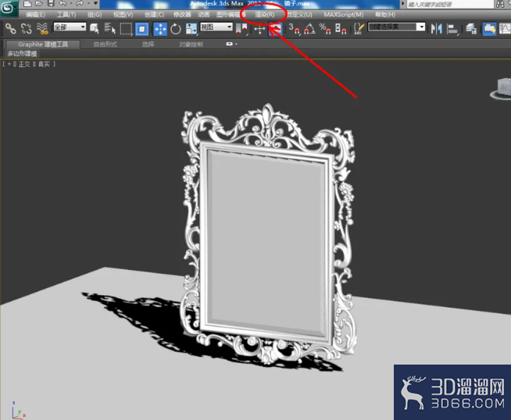The image size is (511, 420).
Task: Toggle the Graphite Modeling Tools ribbon icon
Action: tap(489, 29)
